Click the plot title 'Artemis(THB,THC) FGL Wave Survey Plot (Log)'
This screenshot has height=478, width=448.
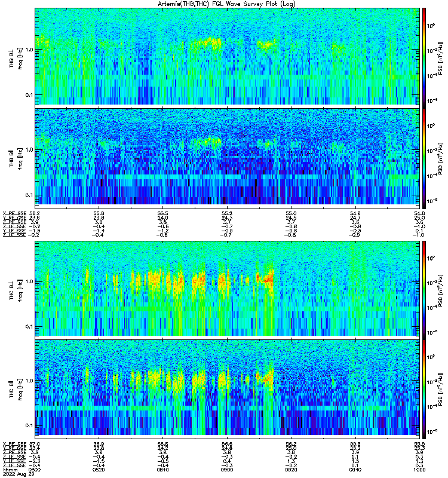coord(226,4)
